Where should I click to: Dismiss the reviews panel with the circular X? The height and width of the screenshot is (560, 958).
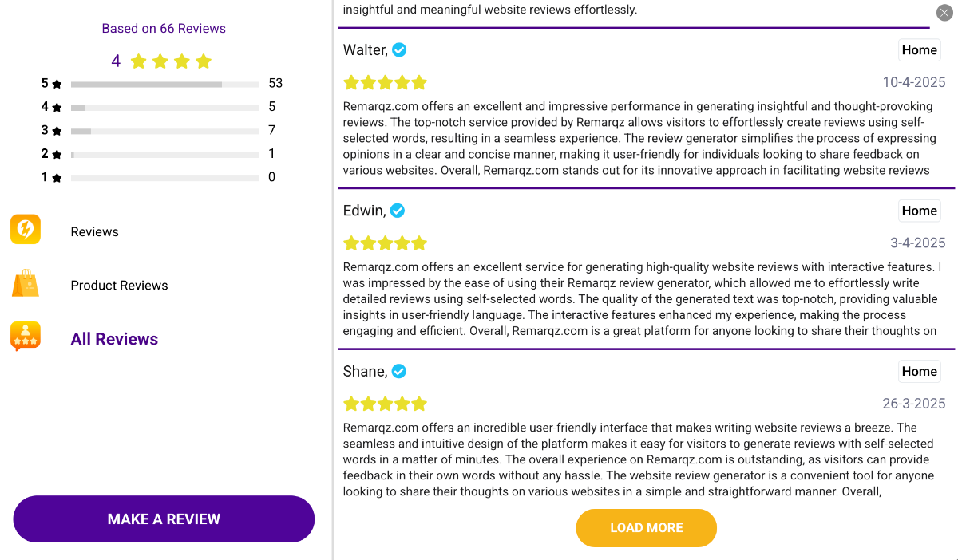coord(945,13)
